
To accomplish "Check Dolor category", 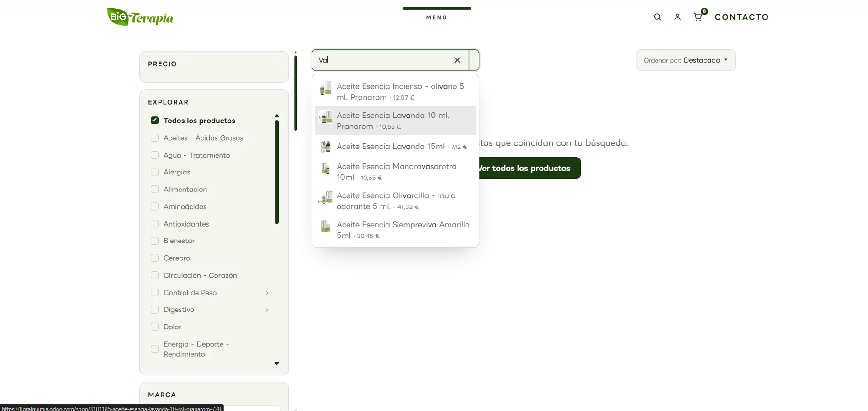I will pos(154,327).
